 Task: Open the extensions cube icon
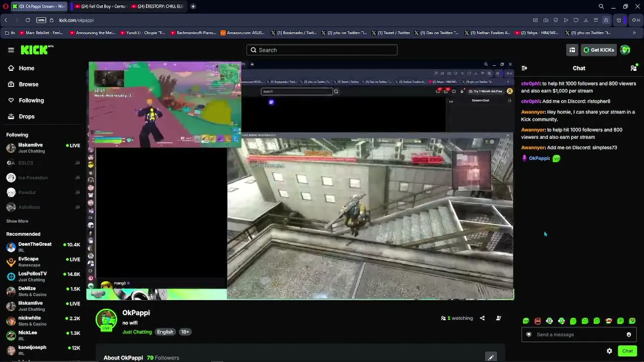[x=619, y=20]
